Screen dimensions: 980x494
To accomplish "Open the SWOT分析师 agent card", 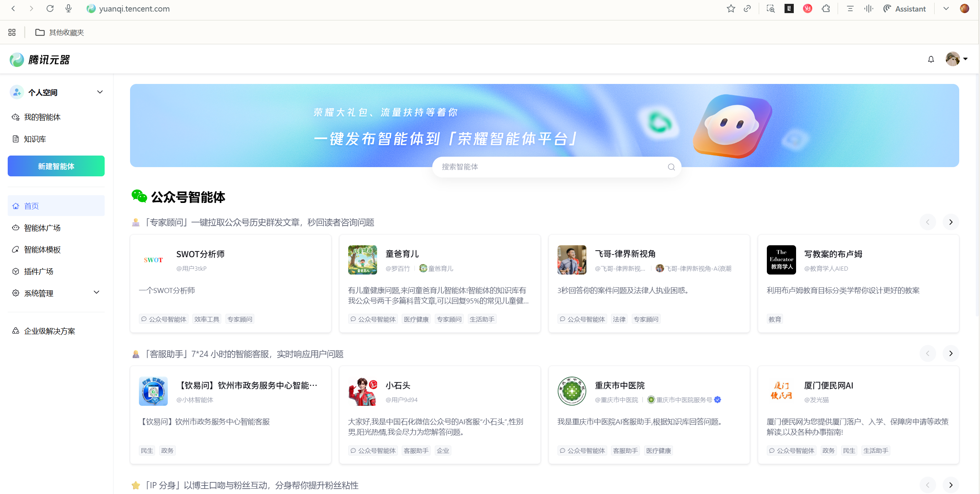I will point(230,284).
